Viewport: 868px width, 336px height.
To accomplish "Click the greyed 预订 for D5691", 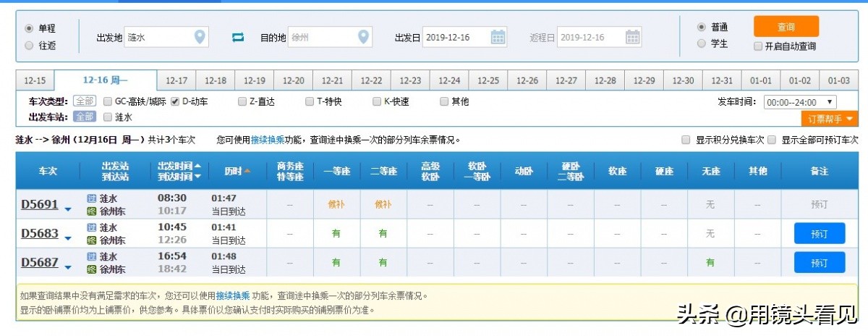I will coord(819,205).
